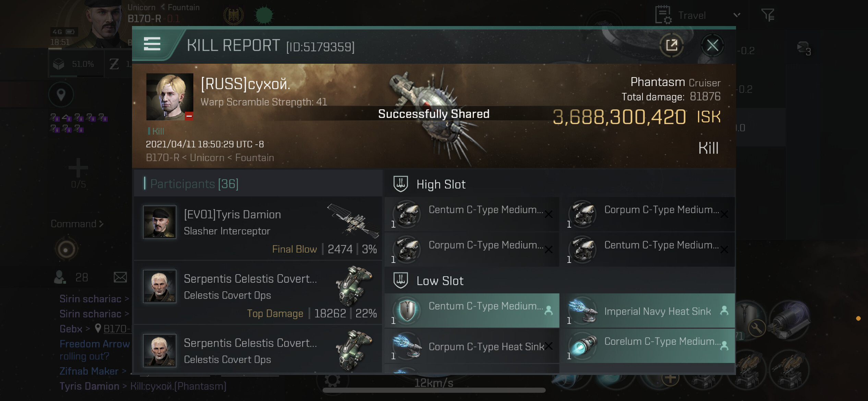Select Imperial Navy Heat Sink module
This screenshot has height=401, width=868.
pos(649,311)
